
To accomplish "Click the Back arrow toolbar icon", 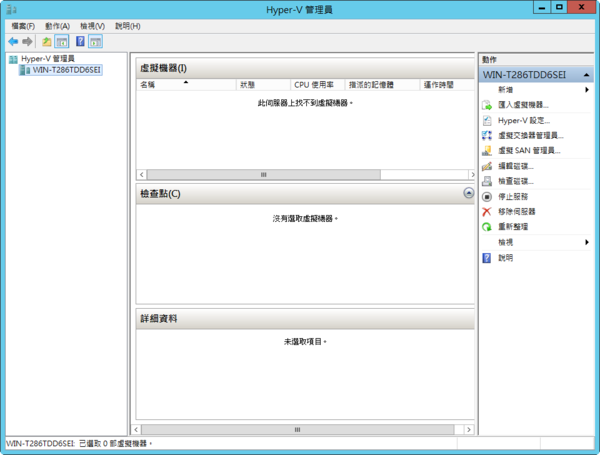I will pos(13,41).
